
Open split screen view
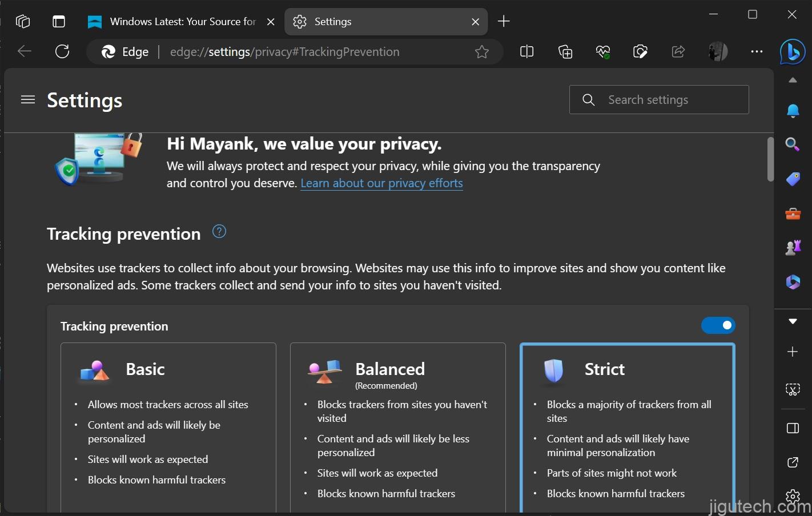pos(527,52)
